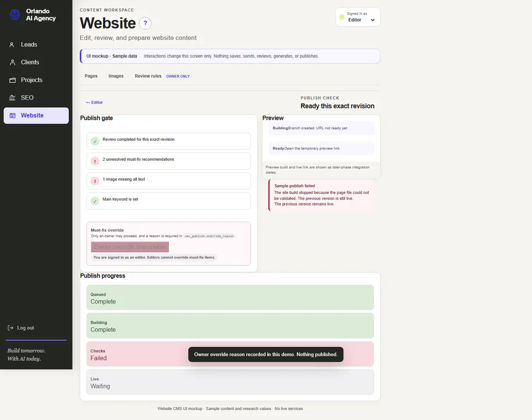Select '2 unresolved must-fix recommendations' row
The width and height of the screenshot is (532, 420).
tap(168, 161)
